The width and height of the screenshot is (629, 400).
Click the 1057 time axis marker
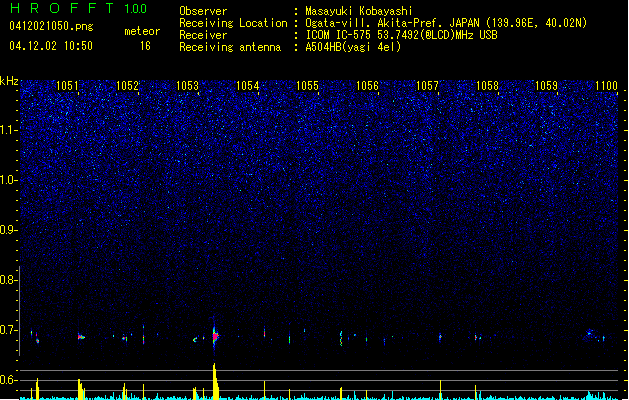pos(427,85)
